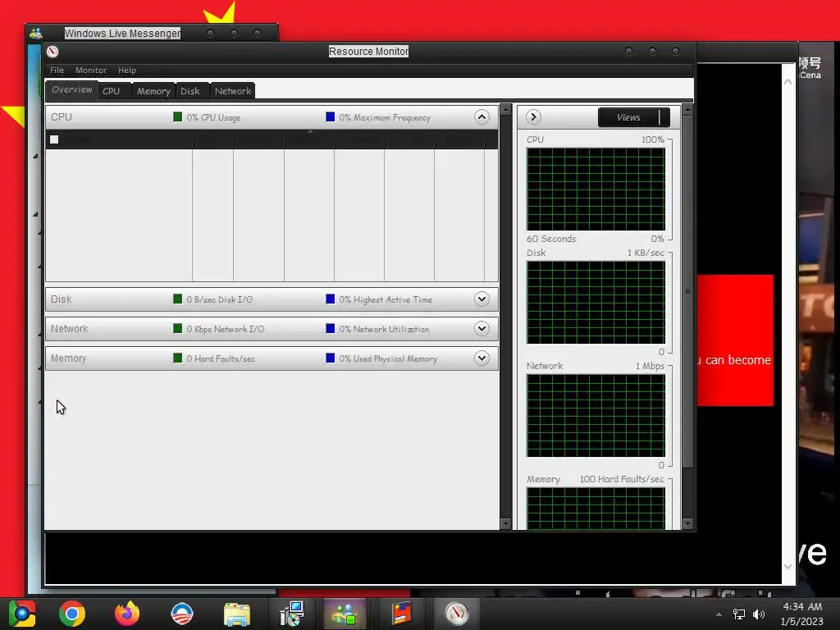
Task: Click the red 'can become' banner behind window
Action: [735, 340]
